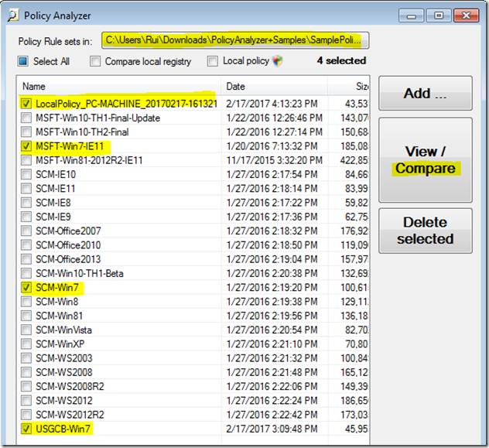Viewport: 489px width, 448px height.
Task: Select the SCM-WS2008R2 row name
Action: 70,386
